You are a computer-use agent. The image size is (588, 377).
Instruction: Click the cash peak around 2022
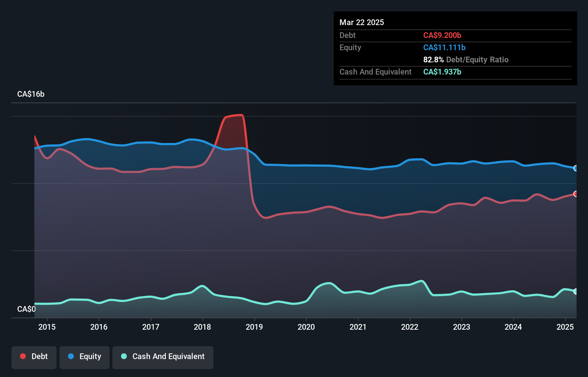(x=421, y=281)
